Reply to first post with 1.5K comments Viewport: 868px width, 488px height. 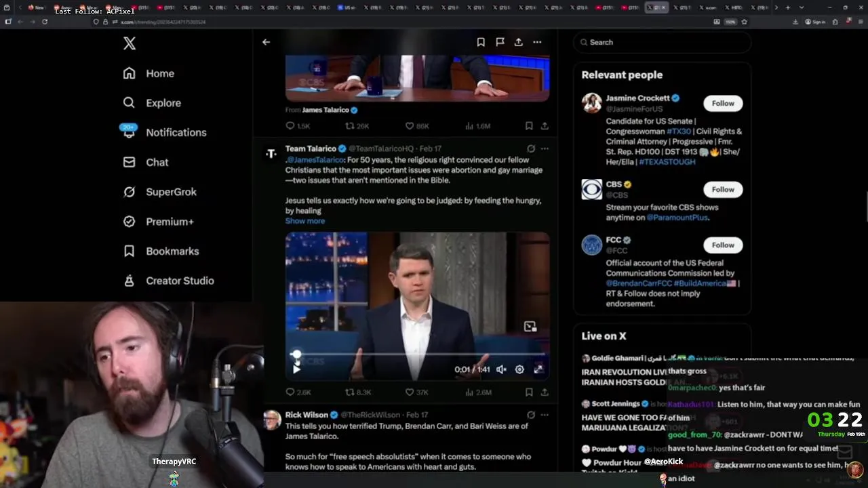(298, 126)
